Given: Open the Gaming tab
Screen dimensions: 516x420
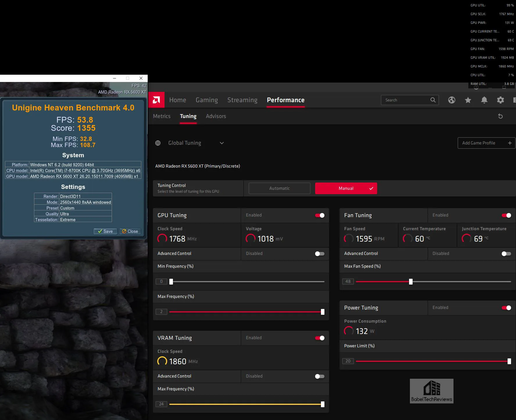Looking at the screenshot, I should click(207, 100).
